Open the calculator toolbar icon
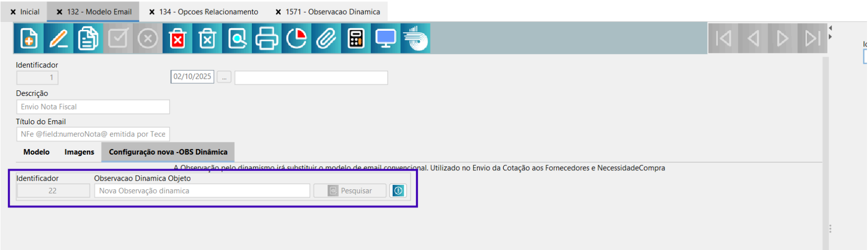The image size is (868, 250). click(x=356, y=38)
